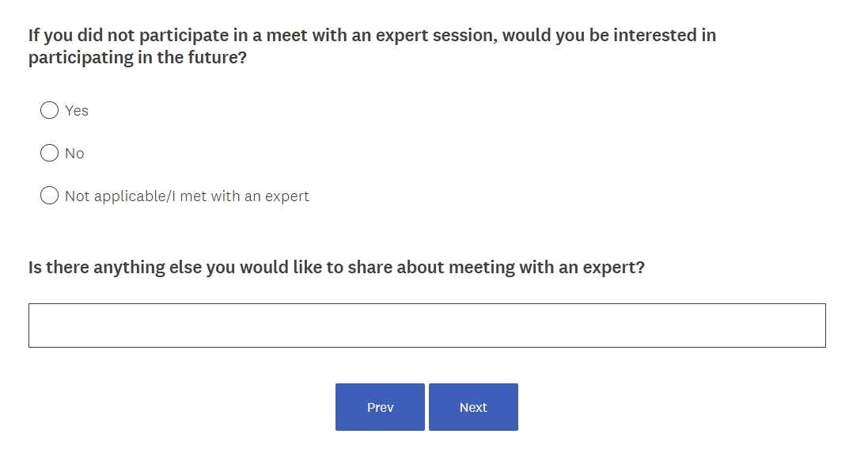Choose the Not applicable radio circle
This screenshot has width=868, height=453.
(49, 196)
